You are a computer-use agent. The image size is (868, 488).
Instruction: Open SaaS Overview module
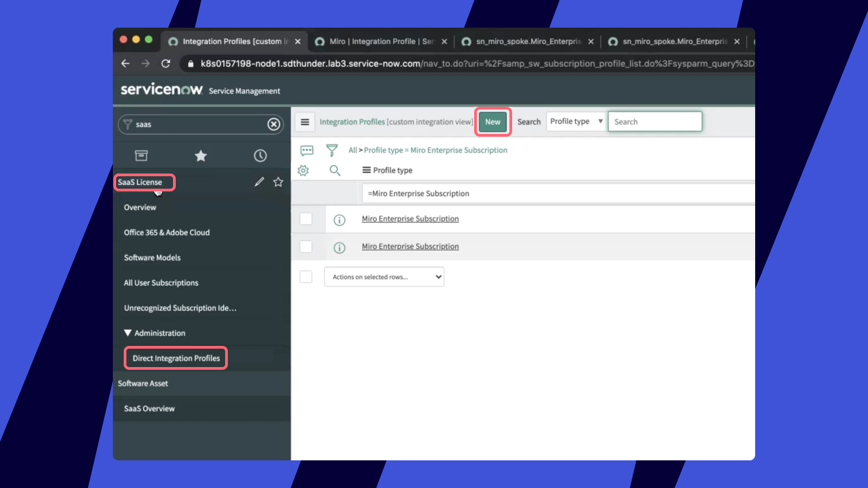[149, 408]
